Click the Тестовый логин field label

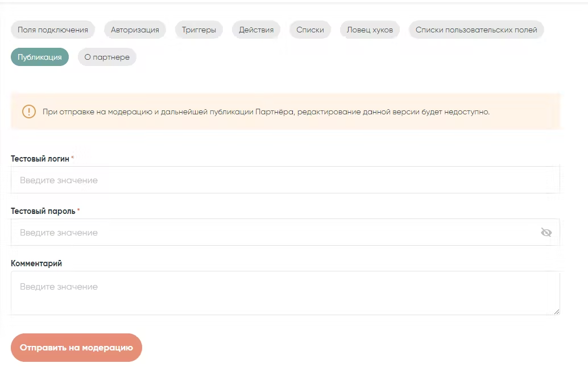(40, 159)
